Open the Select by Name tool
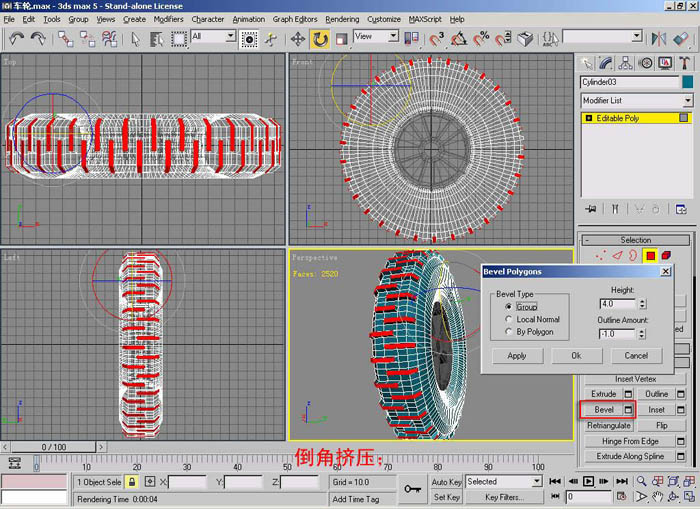700x509 pixels. pos(156,39)
